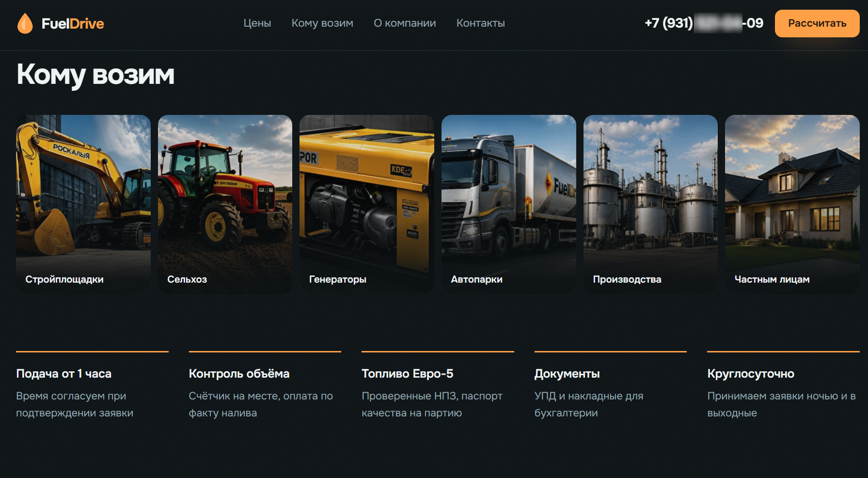Click text 'Принимаем заявки ночью и в выходные'

[x=781, y=404]
